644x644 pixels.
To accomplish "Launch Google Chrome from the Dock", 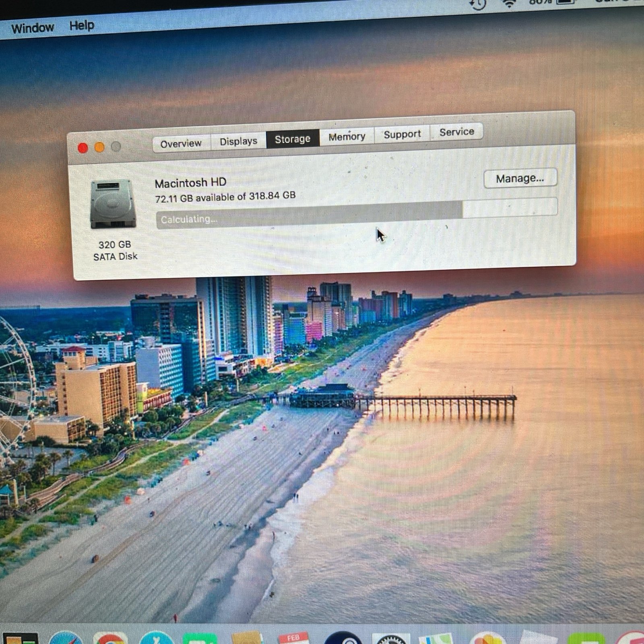I will point(110,638).
